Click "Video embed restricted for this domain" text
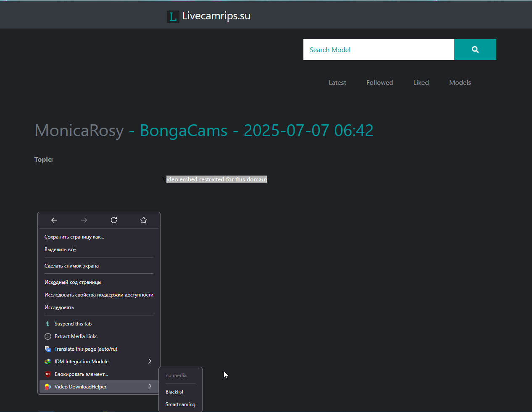 (215, 179)
